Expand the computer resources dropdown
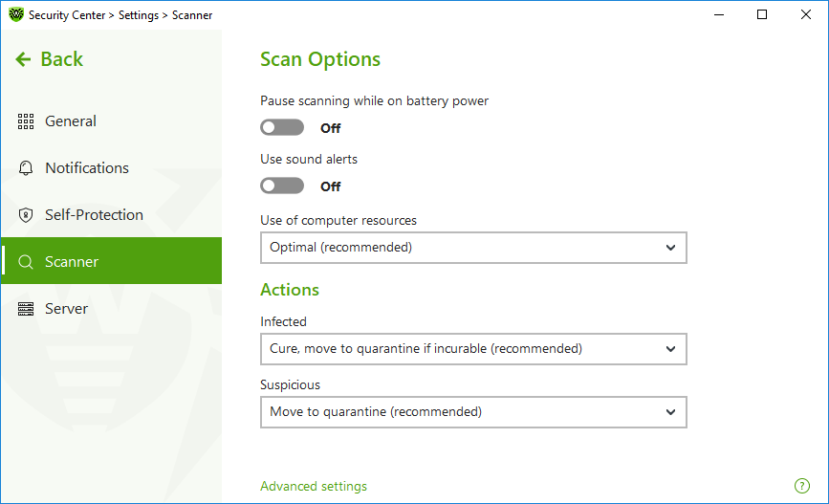829x504 pixels. [x=473, y=248]
